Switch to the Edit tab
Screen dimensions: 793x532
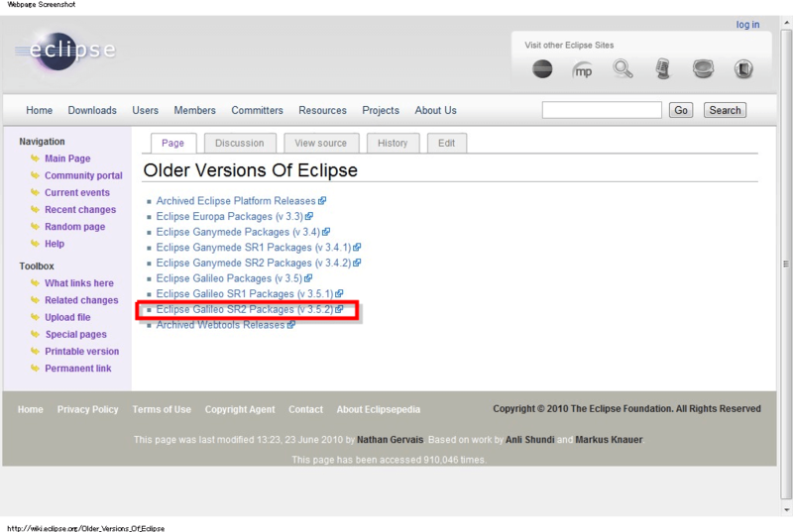click(447, 143)
